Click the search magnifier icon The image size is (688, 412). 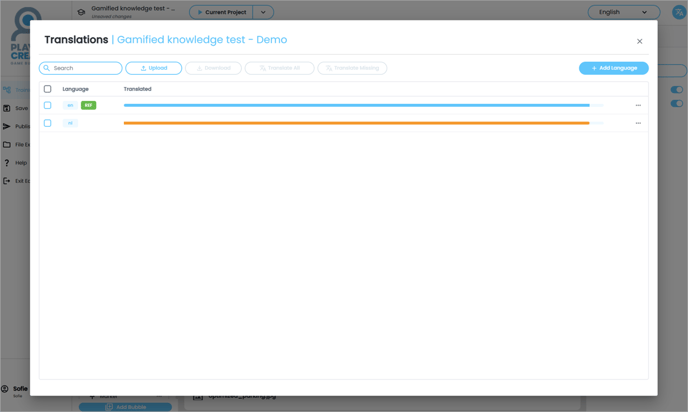tap(47, 68)
